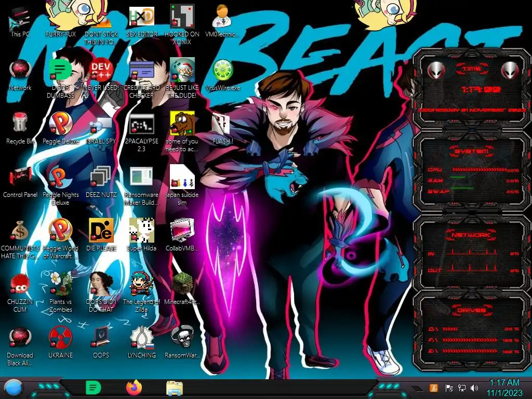Click the TIME header in the widget
This screenshot has height=399, width=532.
(x=472, y=69)
